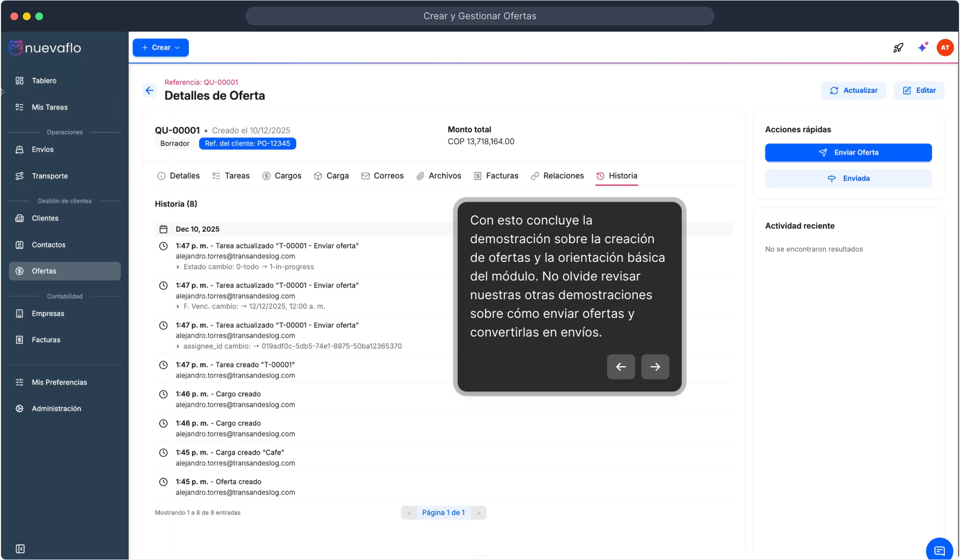This screenshot has width=960, height=560.
Task: Expand the 'assignee_id cambio' history detail
Action: coord(178,346)
